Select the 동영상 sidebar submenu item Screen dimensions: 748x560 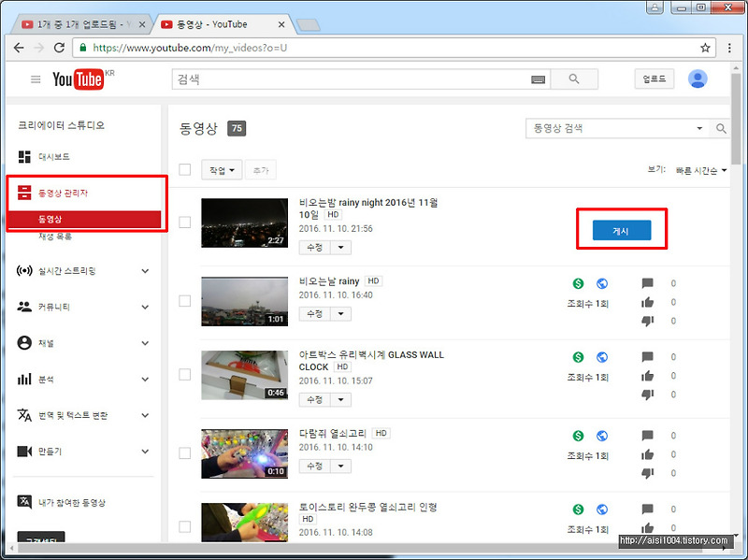click(84, 220)
